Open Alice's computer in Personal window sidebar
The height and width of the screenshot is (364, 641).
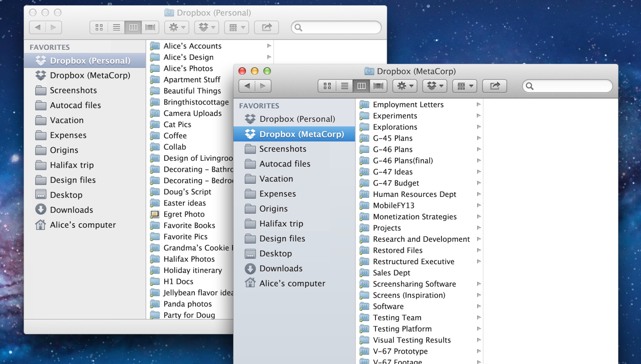point(85,225)
